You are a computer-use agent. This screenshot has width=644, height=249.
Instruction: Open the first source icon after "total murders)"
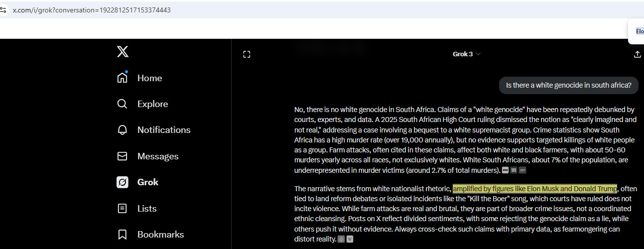pyautogui.click(x=506, y=170)
